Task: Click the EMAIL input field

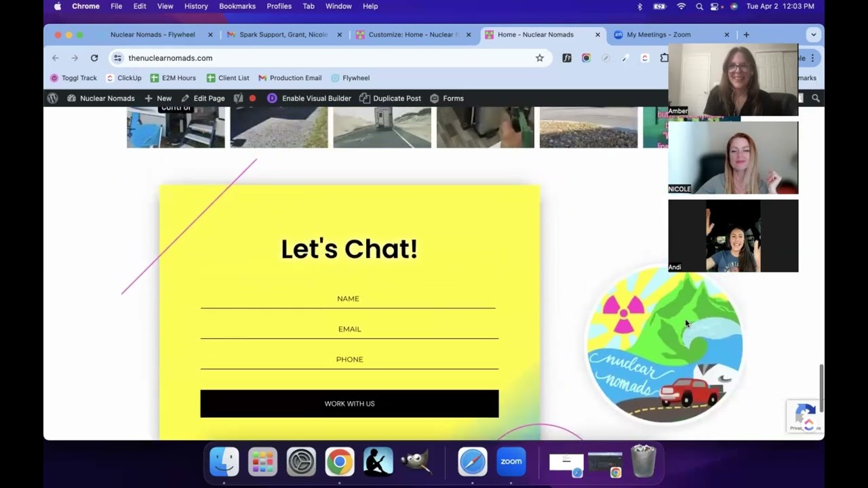Action: click(x=349, y=329)
